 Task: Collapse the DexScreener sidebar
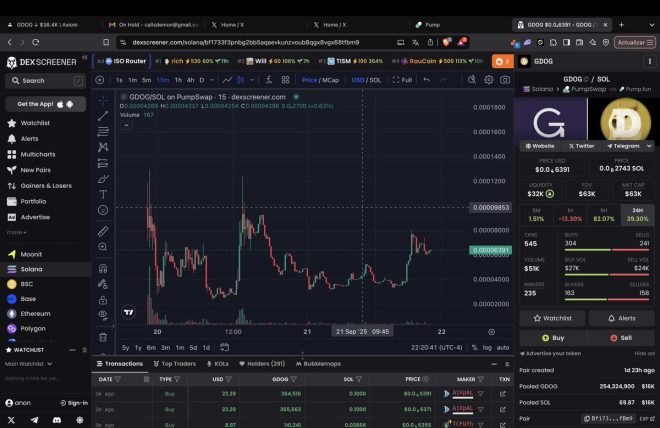[85, 57]
